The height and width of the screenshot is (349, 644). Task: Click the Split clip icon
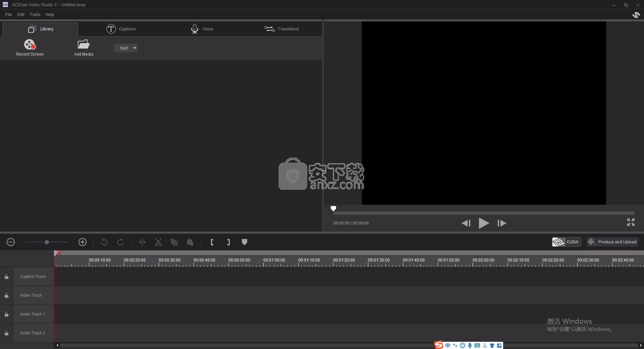pyautogui.click(x=142, y=242)
